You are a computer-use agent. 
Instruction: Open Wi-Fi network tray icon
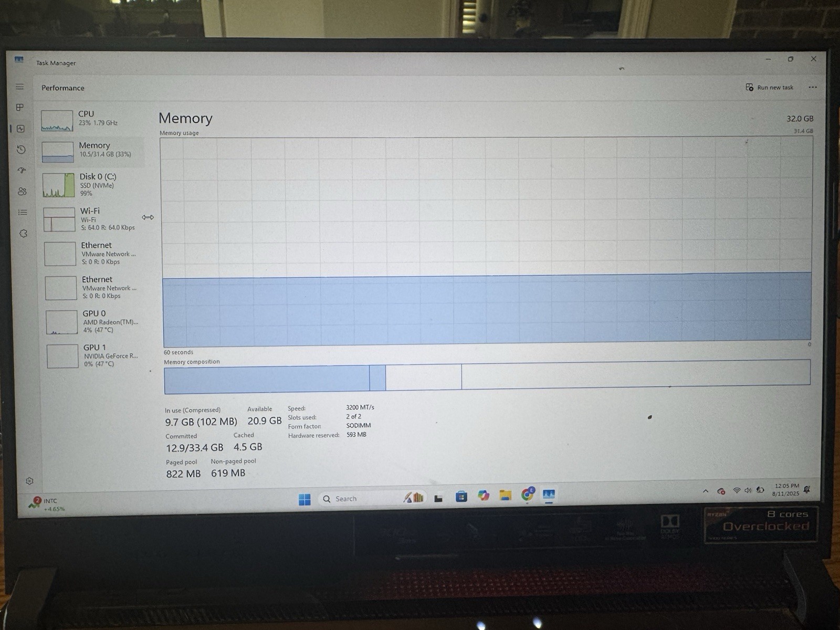(x=737, y=490)
